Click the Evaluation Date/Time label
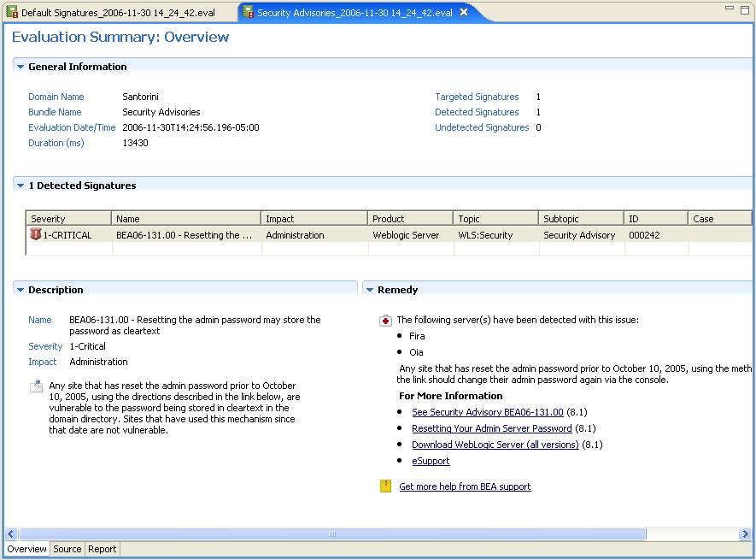The height and width of the screenshot is (560, 756). click(x=72, y=127)
